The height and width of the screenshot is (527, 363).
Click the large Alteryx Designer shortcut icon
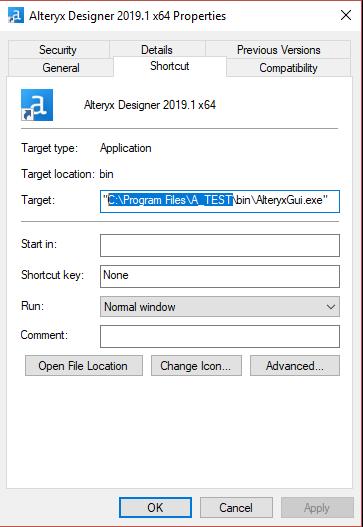37,105
